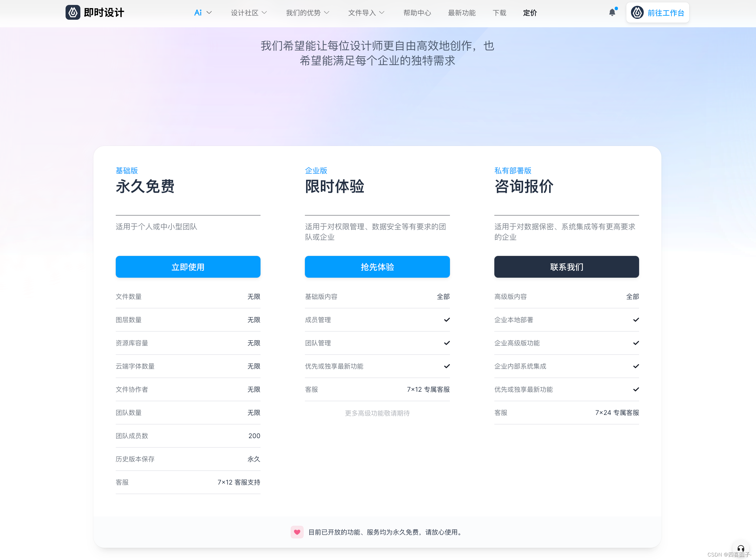Image resolution: width=756 pixels, height=560 pixels.
Task: Expand the 设计社区 dropdown
Action: [x=249, y=13]
